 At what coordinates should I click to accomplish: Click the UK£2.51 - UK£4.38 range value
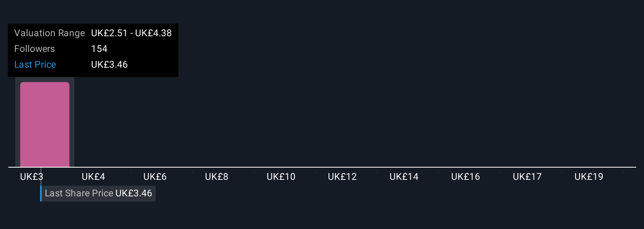coord(131,33)
